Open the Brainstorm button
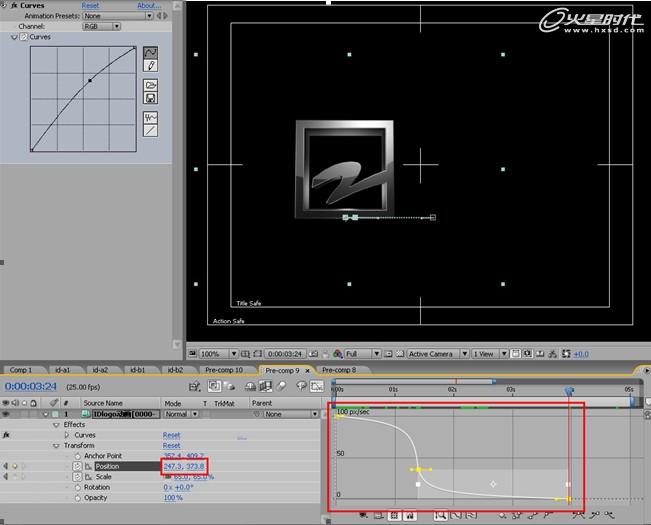 tap(301, 386)
